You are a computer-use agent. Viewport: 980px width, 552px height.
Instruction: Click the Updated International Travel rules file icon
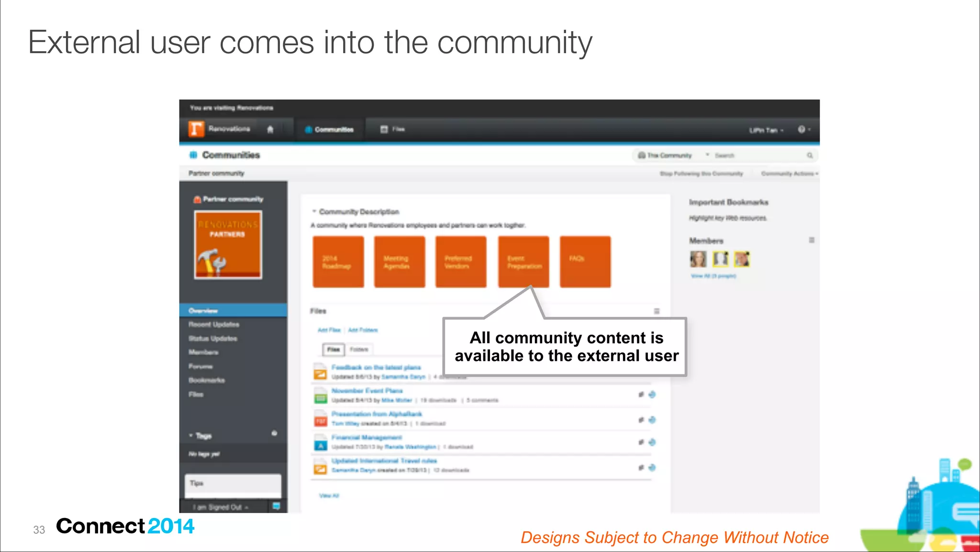tap(320, 466)
